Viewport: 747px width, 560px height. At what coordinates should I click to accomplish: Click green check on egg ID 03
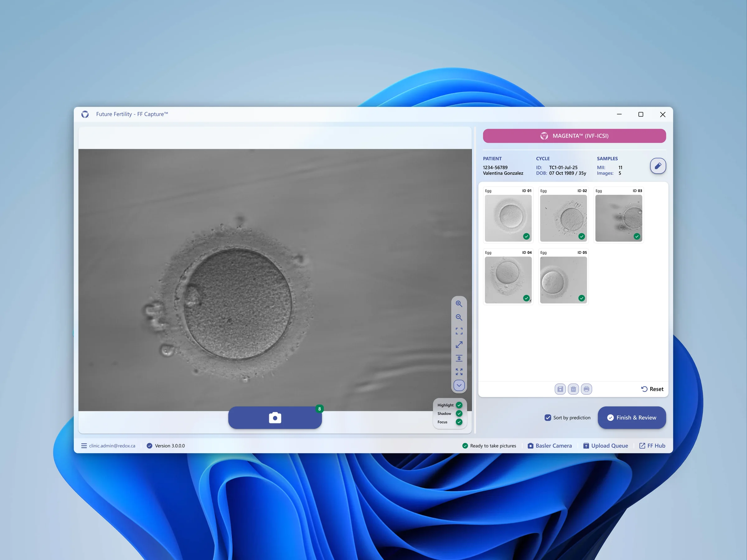(637, 236)
